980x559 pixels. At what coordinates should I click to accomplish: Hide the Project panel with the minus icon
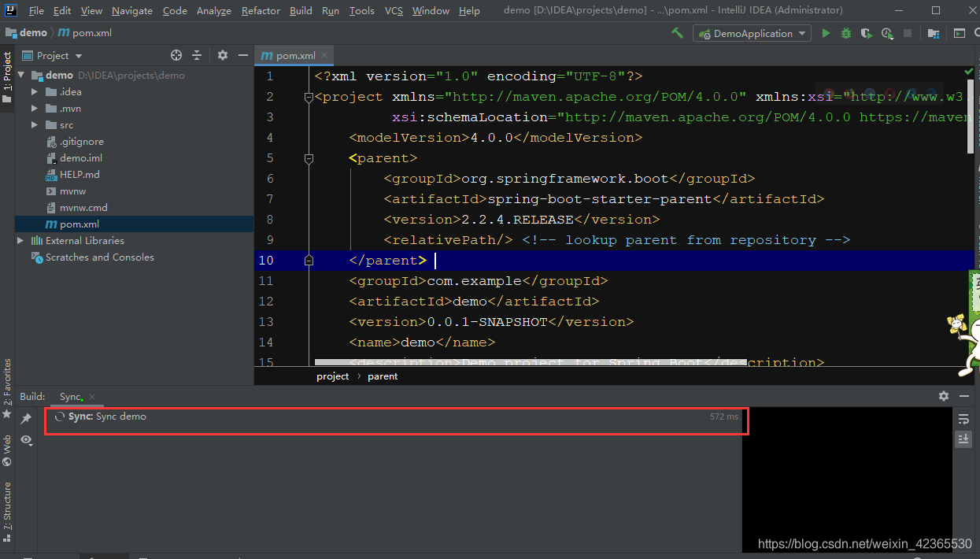pyautogui.click(x=243, y=55)
